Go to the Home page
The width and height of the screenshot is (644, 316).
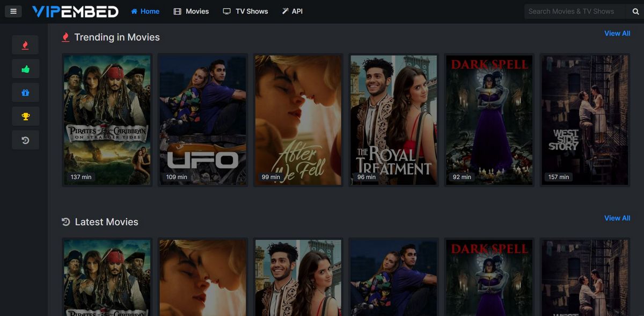[145, 11]
